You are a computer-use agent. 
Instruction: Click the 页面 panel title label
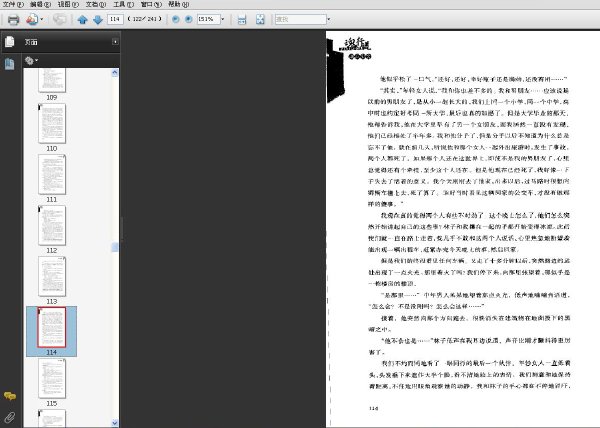[x=31, y=42]
